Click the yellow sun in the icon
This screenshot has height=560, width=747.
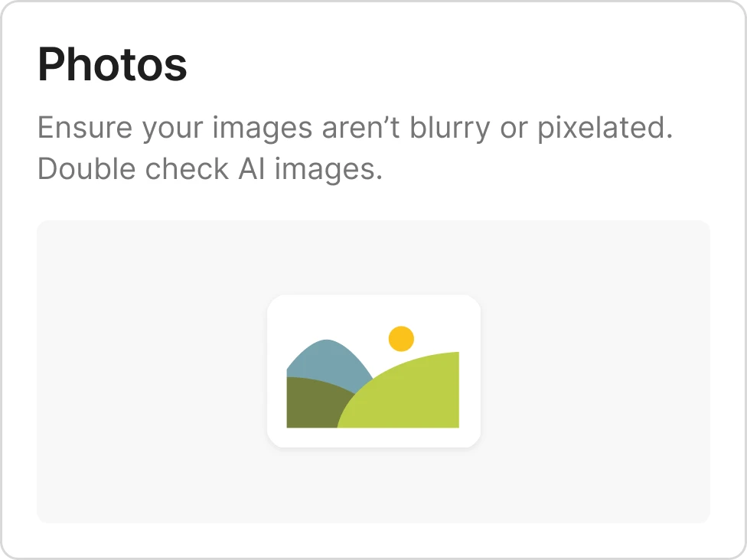(401, 339)
